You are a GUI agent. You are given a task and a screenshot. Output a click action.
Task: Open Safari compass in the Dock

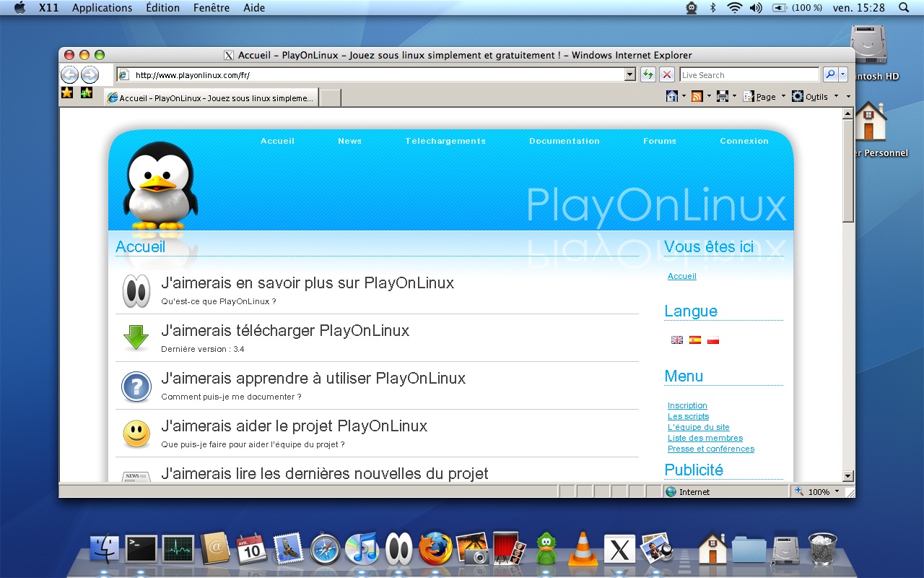click(x=325, y=549)
